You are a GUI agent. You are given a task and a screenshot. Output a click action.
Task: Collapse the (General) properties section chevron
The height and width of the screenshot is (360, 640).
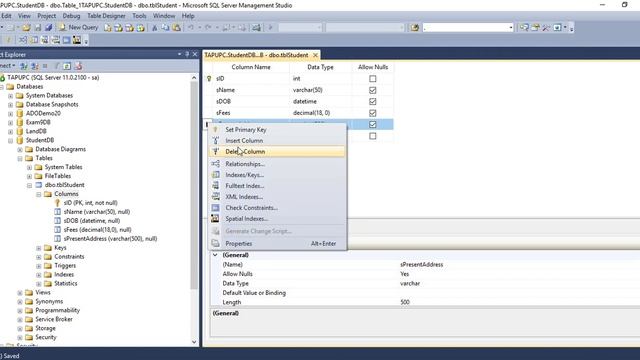[215, 255]
